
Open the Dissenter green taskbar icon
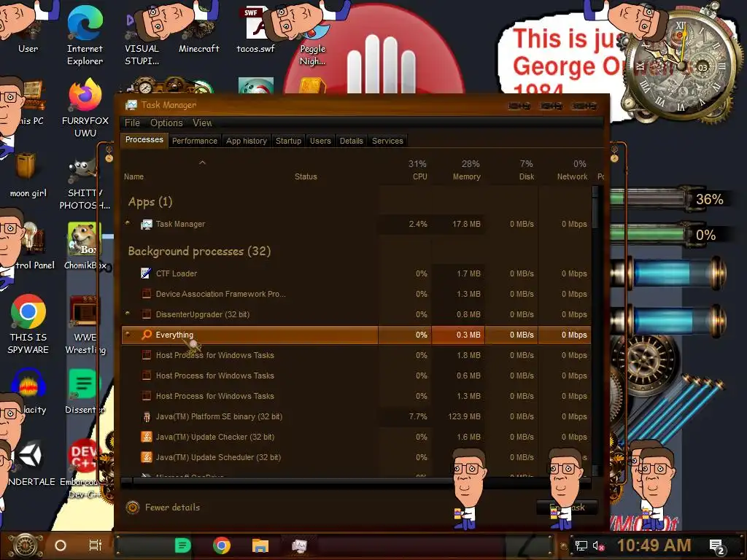coord(182,545)
